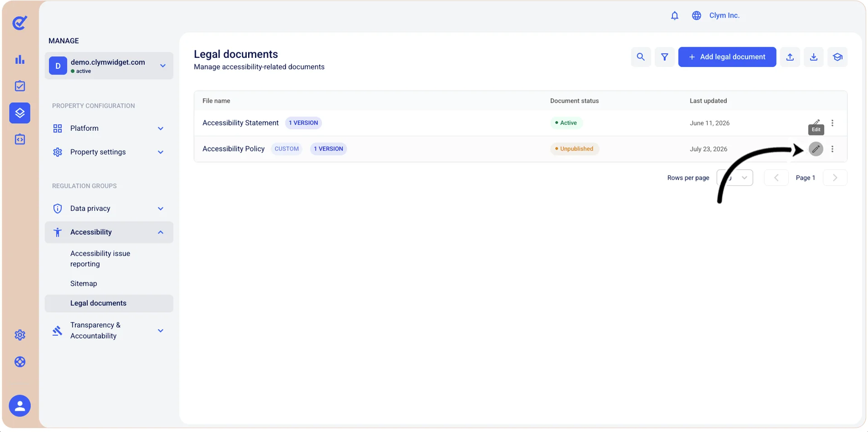
Task: Edit the Accessibility Policy with pencil icon
Action: coord(816,149)
